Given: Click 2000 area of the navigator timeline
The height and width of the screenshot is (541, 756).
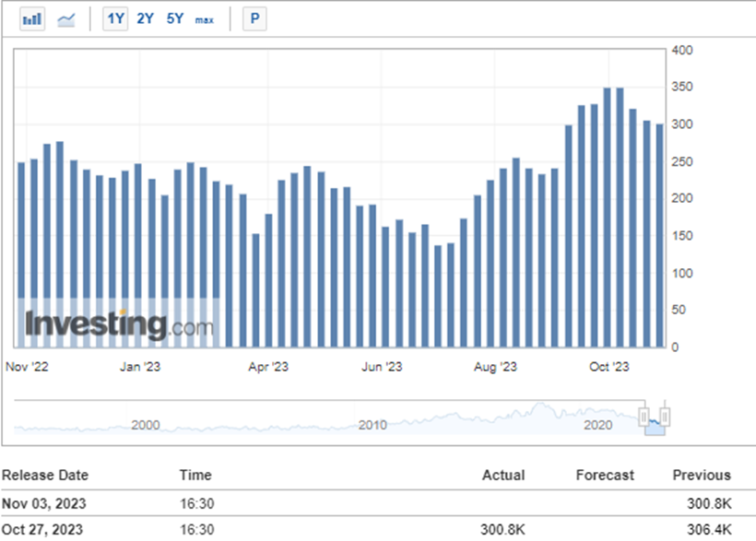Looking at the screenshot, I should coord(146,425).
